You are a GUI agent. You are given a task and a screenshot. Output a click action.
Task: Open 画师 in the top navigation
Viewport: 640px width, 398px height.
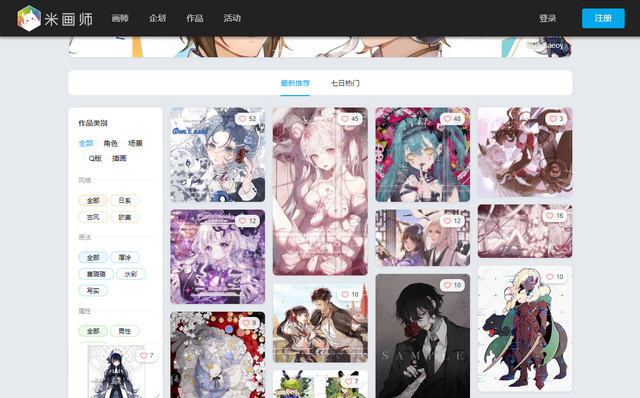pyautogui.click(x=120, y=18)
